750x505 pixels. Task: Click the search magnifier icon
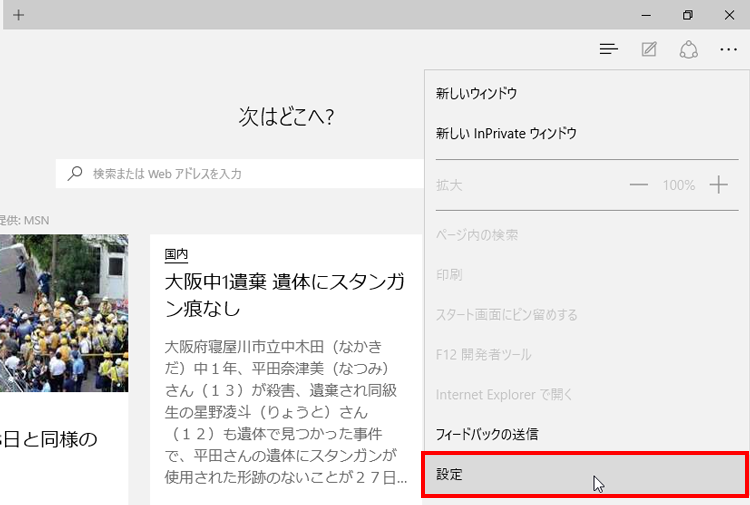[75, 173]
